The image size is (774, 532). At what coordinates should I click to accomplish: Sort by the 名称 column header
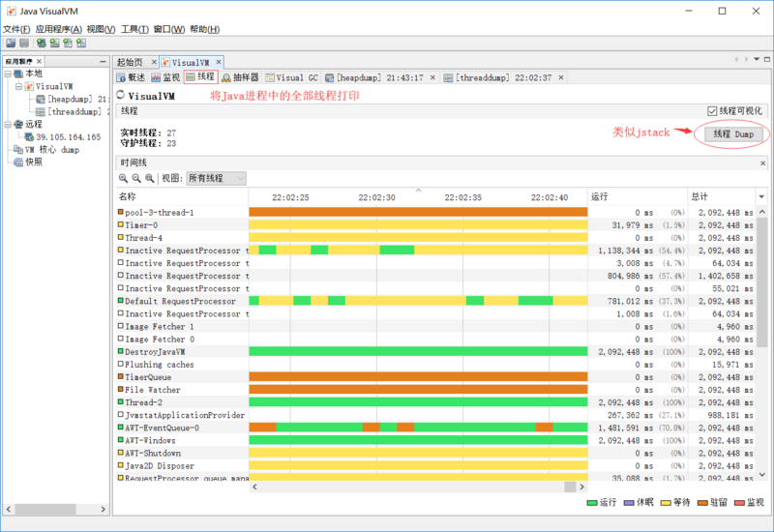coord(182,196)
